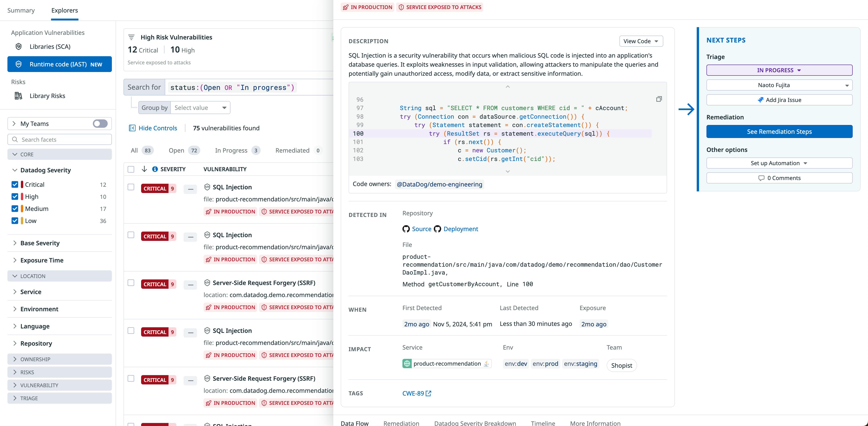Click the filter icon next to High Risk Vulnerabilities
The width and height of the screenshot is (868, 426).
131,37
